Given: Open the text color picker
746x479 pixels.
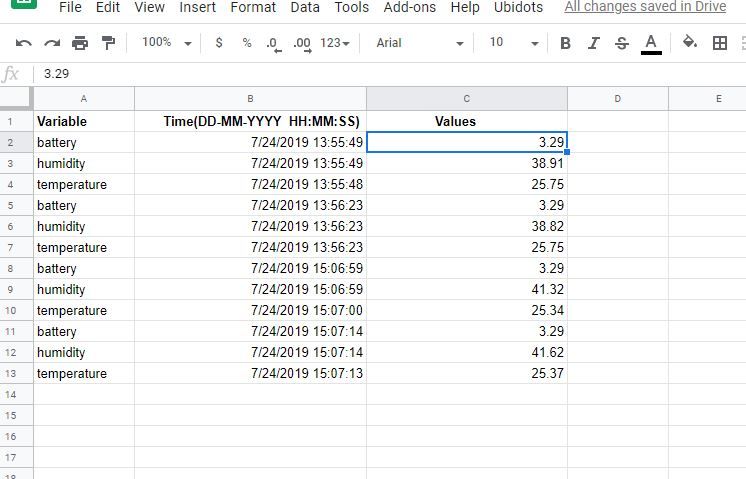Looking at the screenshot, I should 651,44.
